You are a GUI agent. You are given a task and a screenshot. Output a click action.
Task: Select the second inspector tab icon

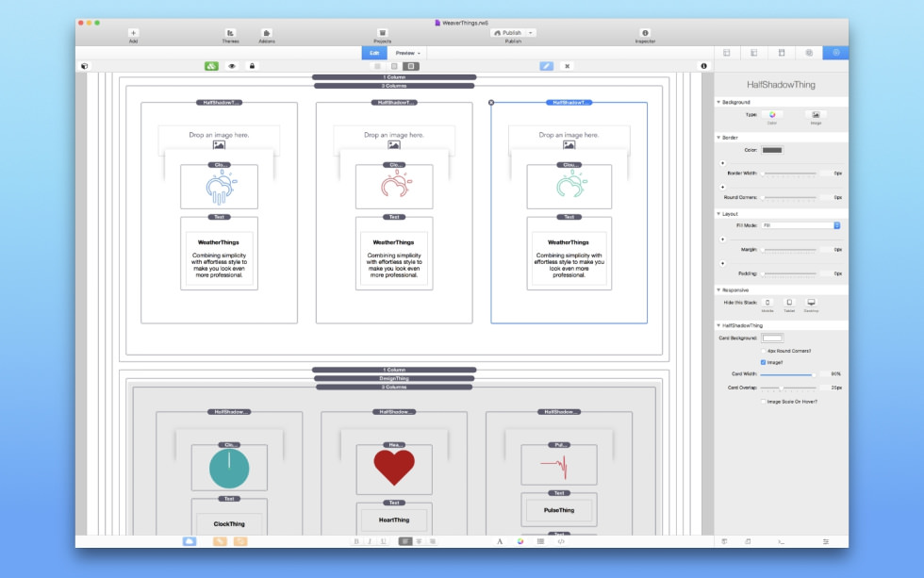753,53
